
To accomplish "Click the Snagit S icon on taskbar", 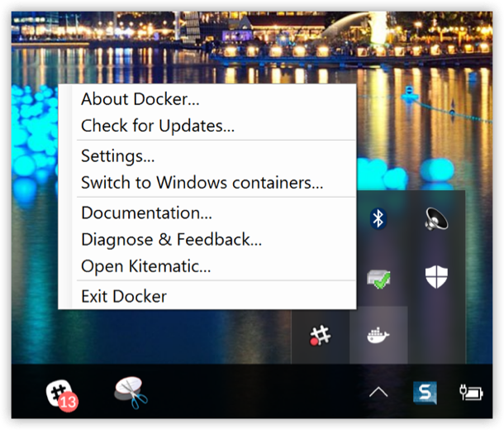I will (425, 393).
